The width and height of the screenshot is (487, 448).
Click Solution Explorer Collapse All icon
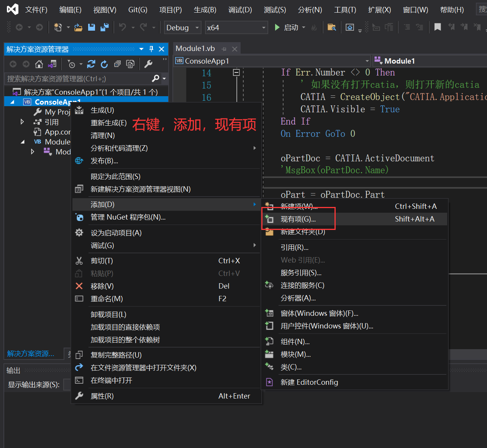point(117,64)
